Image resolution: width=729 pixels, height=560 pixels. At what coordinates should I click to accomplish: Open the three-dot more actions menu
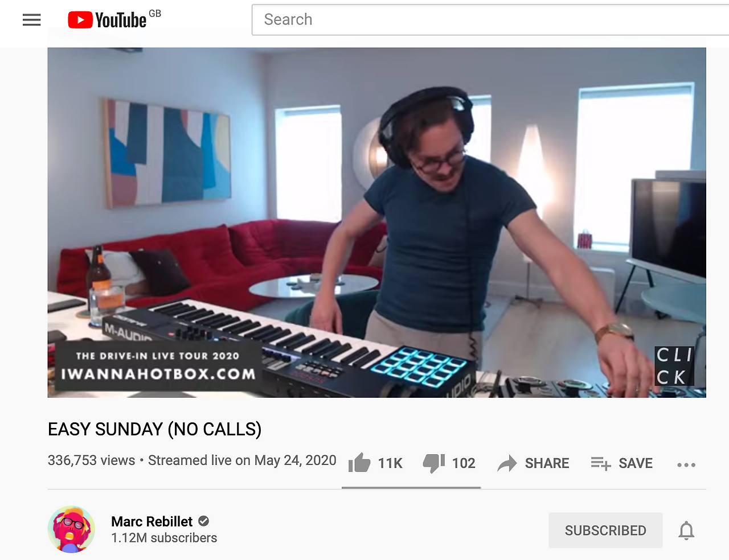click(x=686, y=465)
